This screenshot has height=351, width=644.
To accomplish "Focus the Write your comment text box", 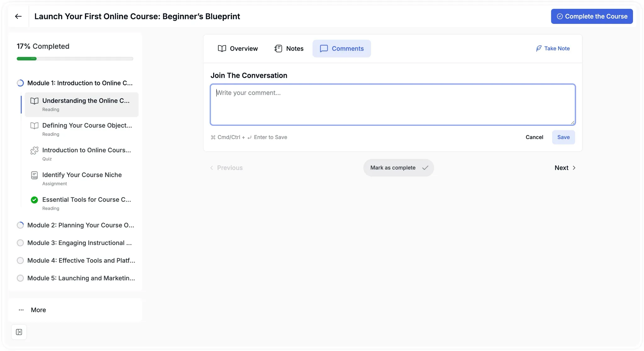I will (x=393, y=104).
